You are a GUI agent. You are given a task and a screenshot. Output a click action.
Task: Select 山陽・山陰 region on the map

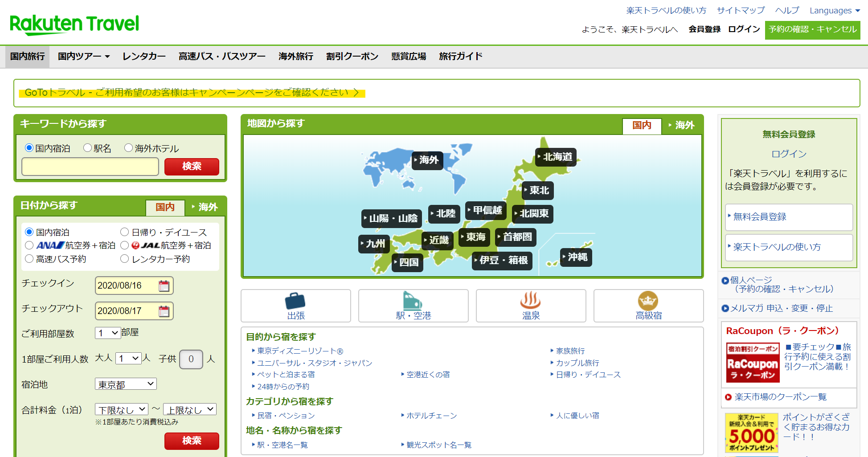392,218
